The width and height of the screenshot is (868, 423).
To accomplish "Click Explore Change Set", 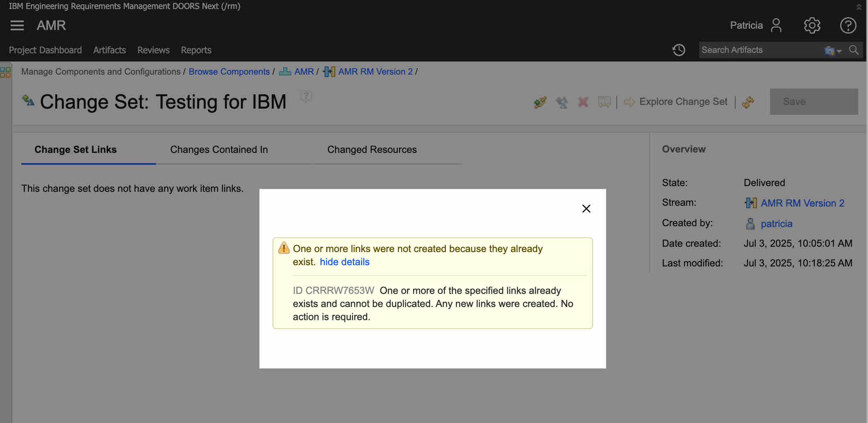I will tap(683, 102).
